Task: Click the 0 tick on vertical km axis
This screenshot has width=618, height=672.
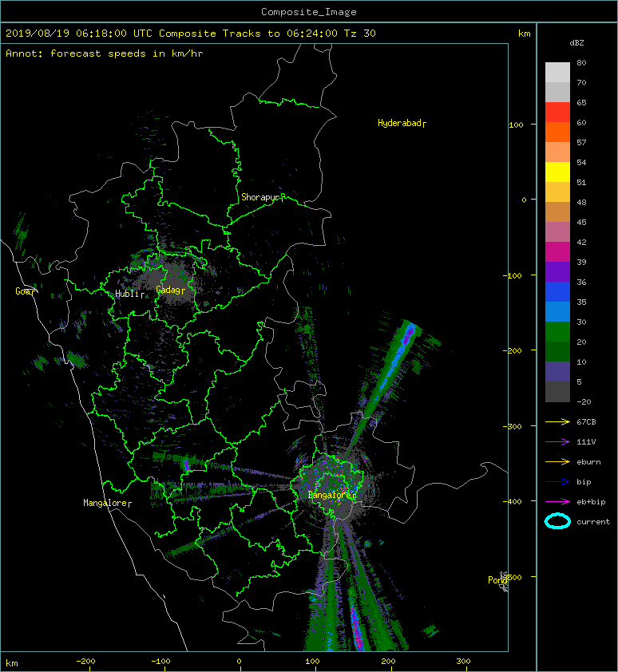Action: [x=524, y=200]
